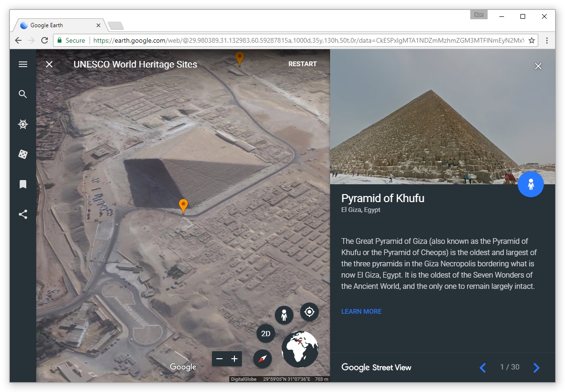The width and height of the screenshot is (565, 392).
Task: Click the My Location crosshair icon
Action: tap(309, 312)
